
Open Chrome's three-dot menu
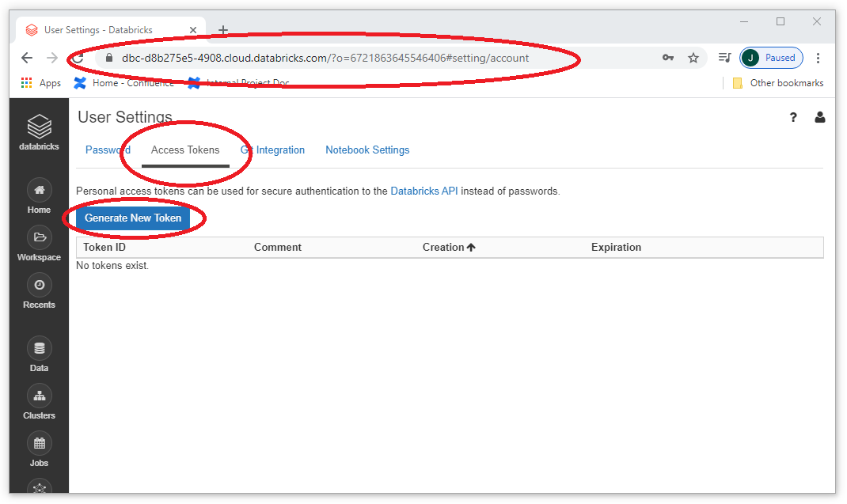818,58
